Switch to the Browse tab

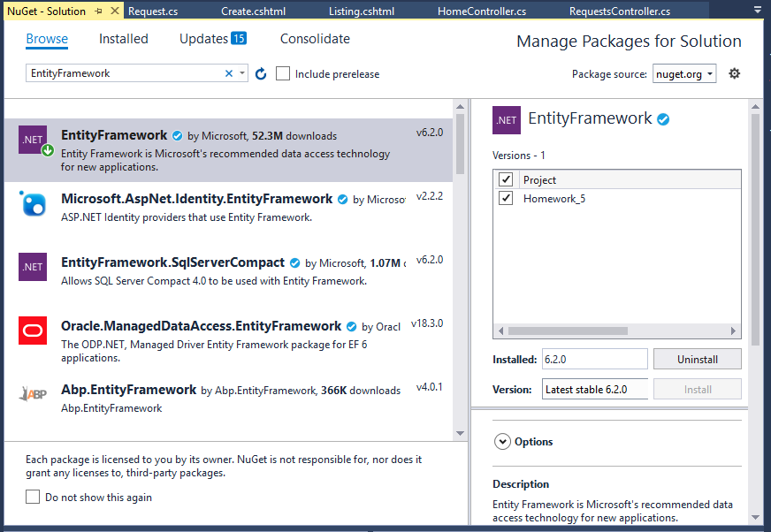point(47,39)
